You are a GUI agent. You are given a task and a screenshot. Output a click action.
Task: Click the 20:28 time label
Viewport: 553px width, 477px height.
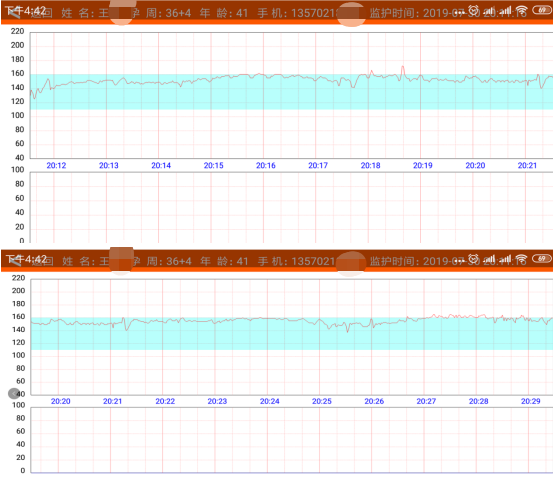click(x=479, y=401)
